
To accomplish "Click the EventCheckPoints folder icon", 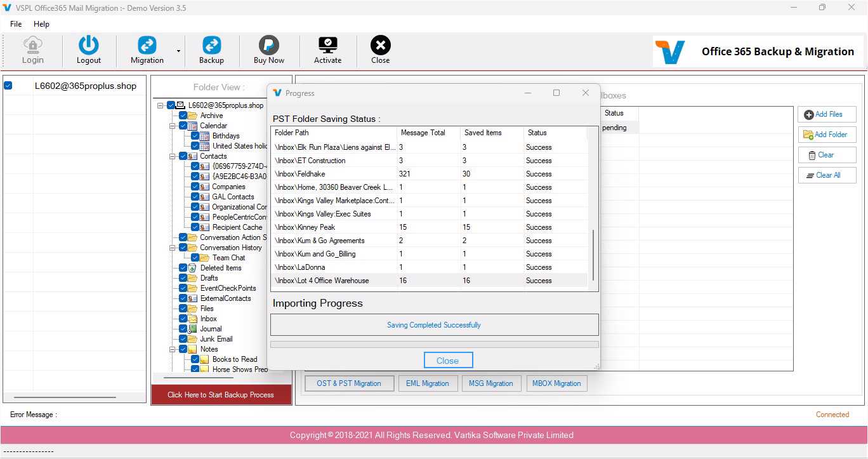I will pos(192,288).
